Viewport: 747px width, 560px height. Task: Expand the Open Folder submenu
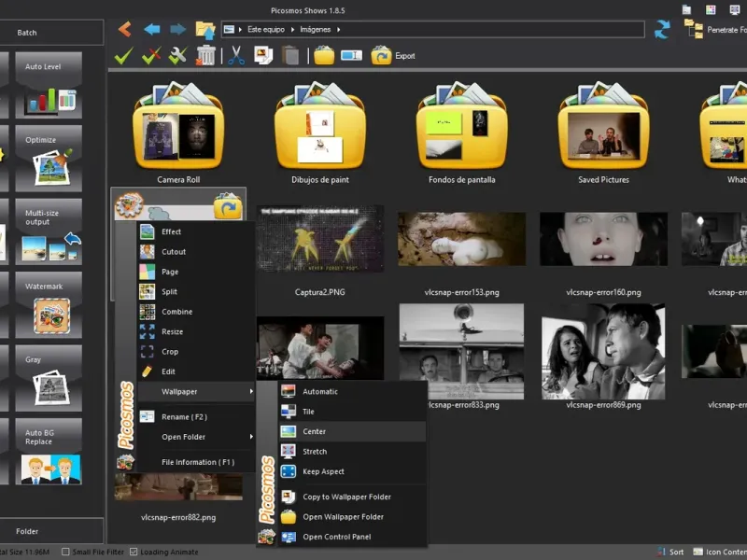pos(251,437)
